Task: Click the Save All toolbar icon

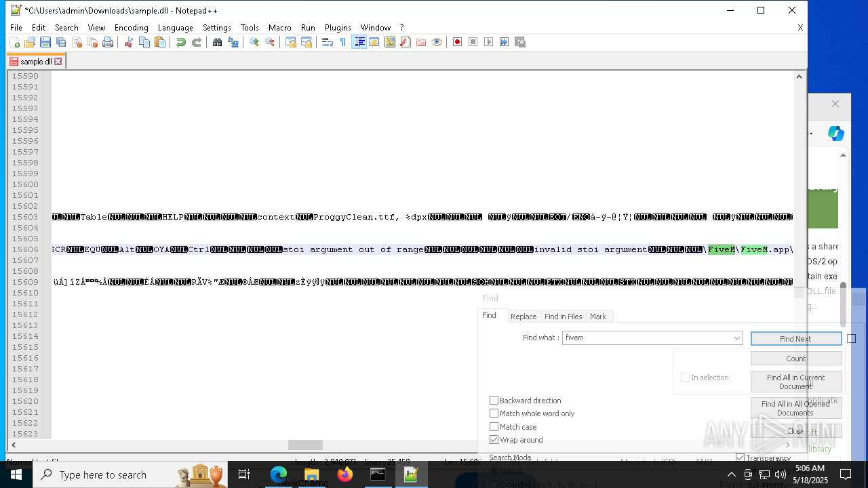Action: click(61, 42)
